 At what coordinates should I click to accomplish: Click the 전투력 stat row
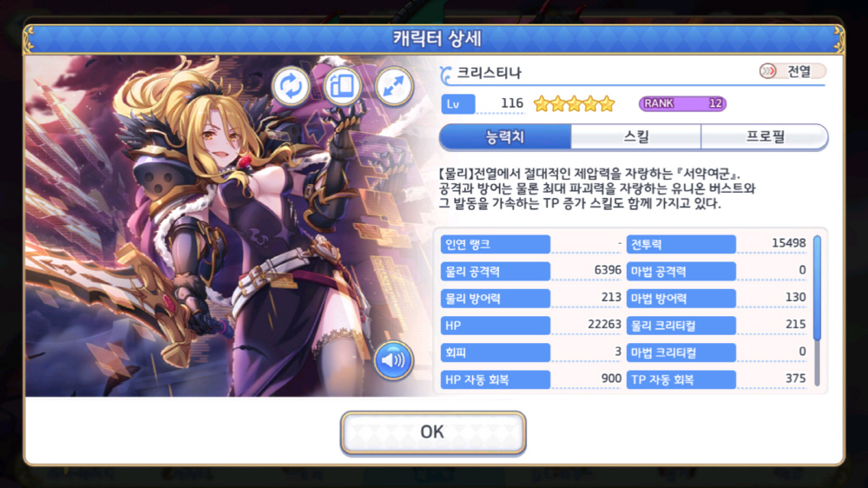(x=716, y=244)
